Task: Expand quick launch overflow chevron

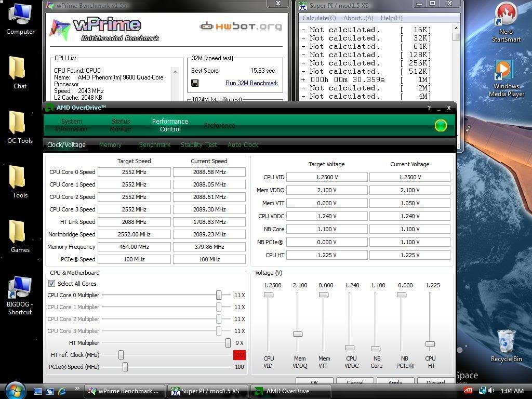Action: click(77, 389)
